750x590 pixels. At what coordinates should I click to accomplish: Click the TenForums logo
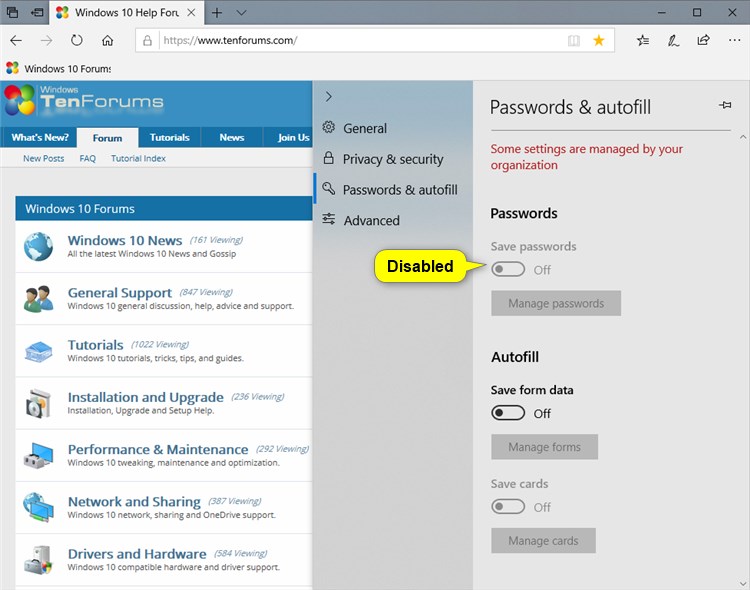click(x=84, y=100)
